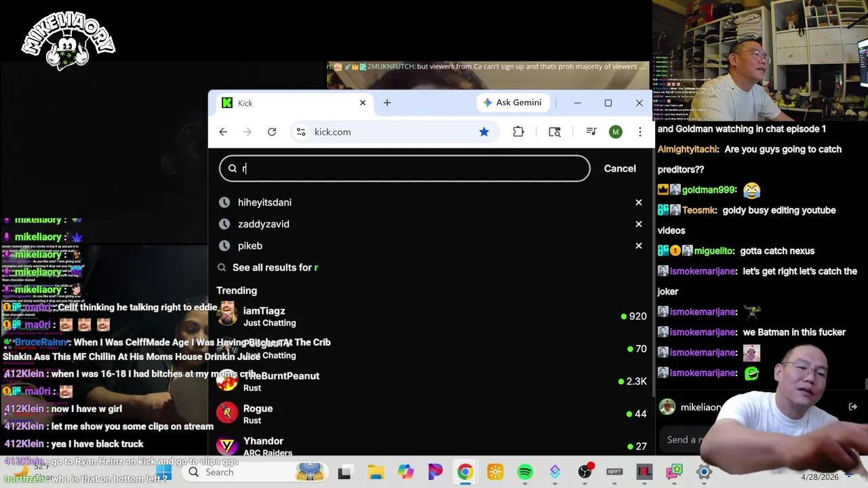Click Almightyitachi username in chat
Screen dimensions: 868x488
click(688, 149)
